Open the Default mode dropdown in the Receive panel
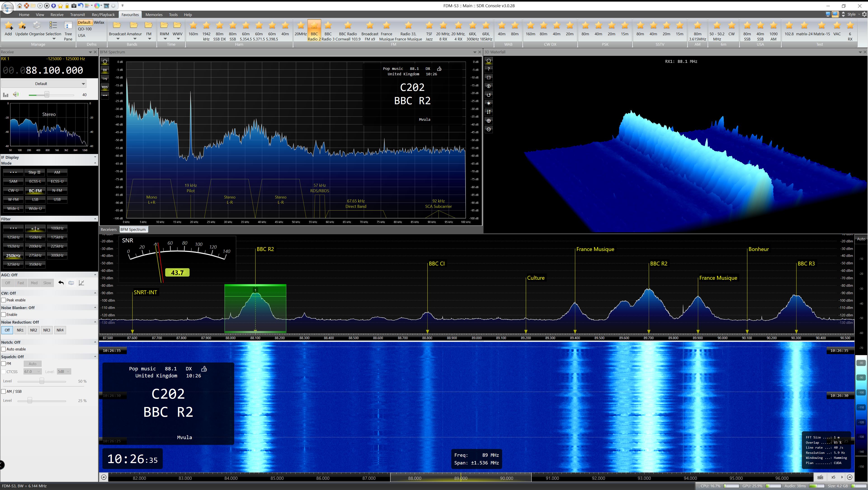This screenshot has width=868, height=490. coord(83,83)
